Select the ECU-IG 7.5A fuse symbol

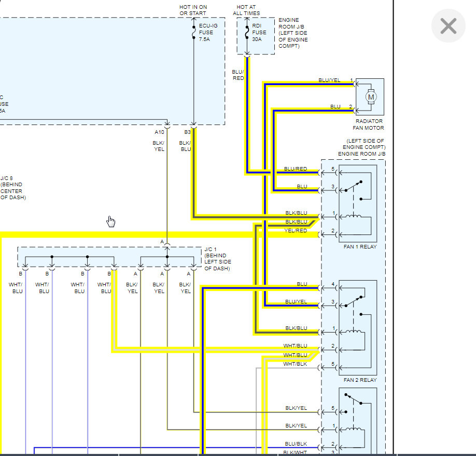click(194, 32)
